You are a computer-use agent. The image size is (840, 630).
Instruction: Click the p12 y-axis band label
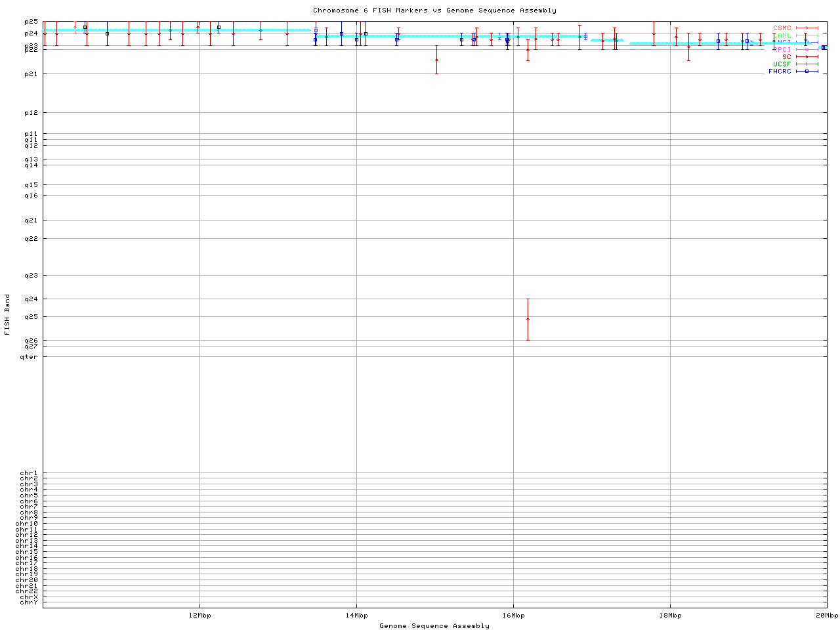(31, 113)
